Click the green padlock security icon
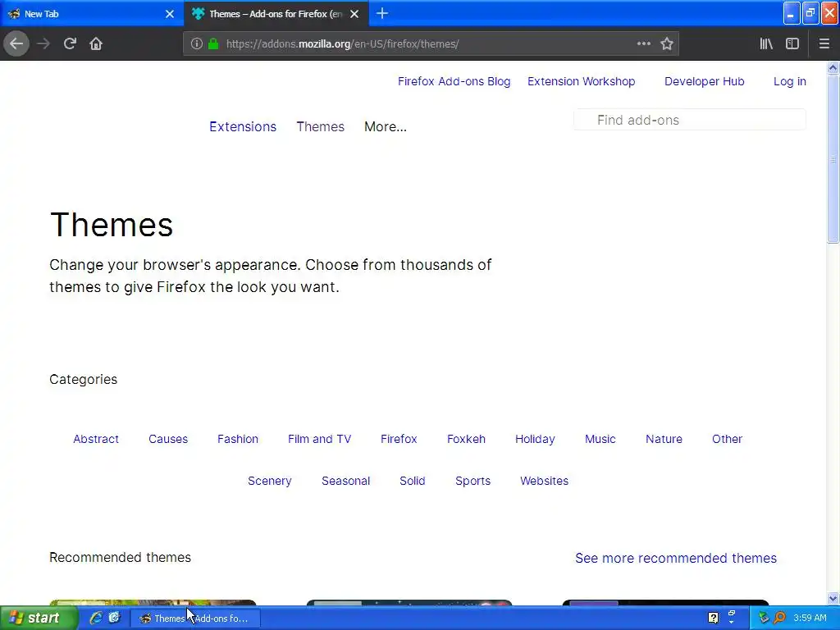The height and width of the screenshot is (630, 840). coord(213,43)
